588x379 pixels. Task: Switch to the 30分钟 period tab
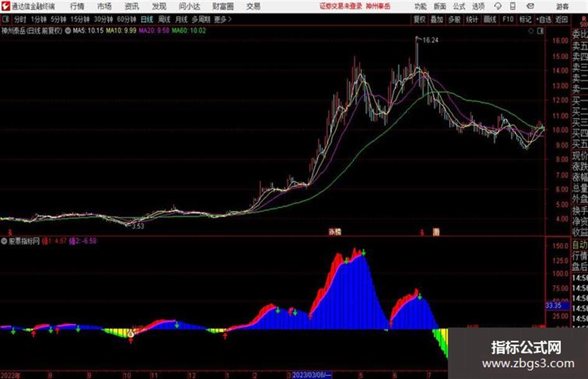[x=103, y=19]
